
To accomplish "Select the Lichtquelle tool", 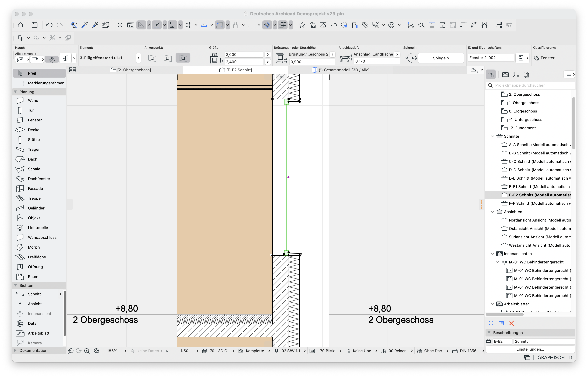I will (x=39, y=228).
